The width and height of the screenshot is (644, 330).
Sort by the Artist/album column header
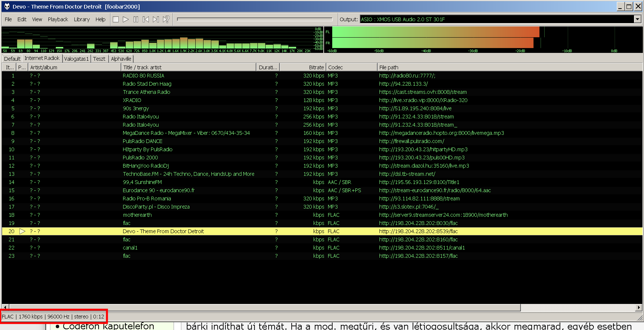tap(74, 67)
